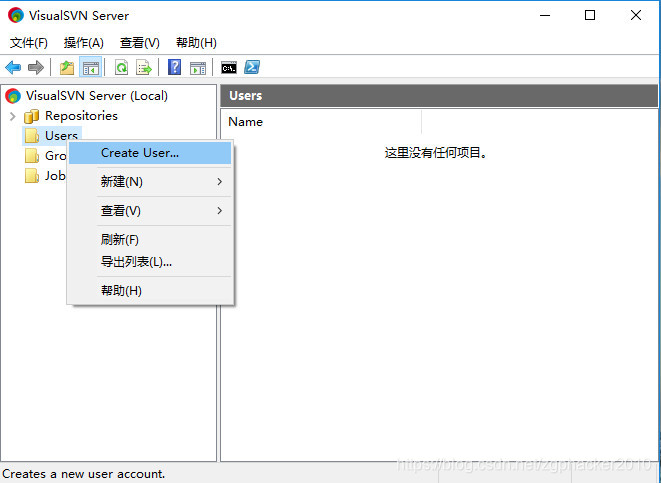Open help with the question mark icon
Viewport: 661px width, 483px height.
175,67
